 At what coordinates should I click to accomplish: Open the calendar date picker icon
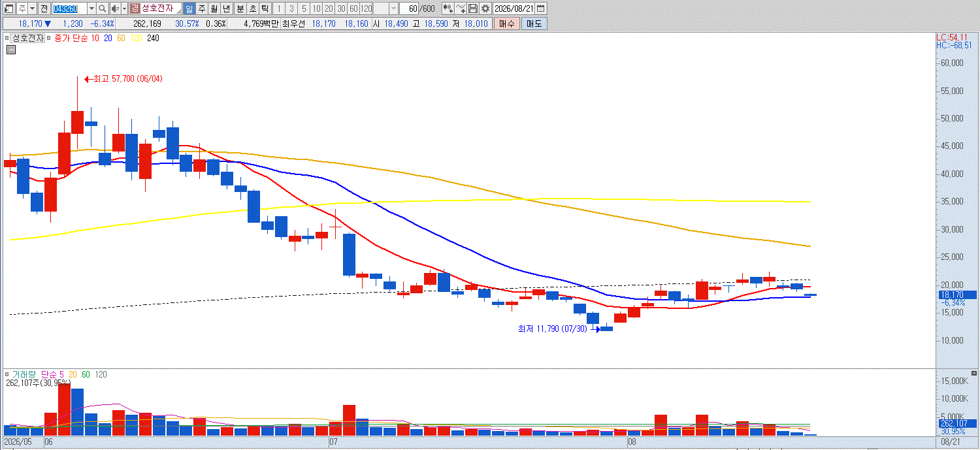tap(540, 8)
